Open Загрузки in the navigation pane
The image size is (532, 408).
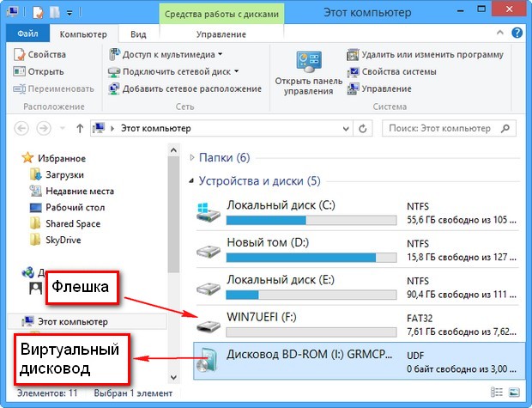point(57,174)
